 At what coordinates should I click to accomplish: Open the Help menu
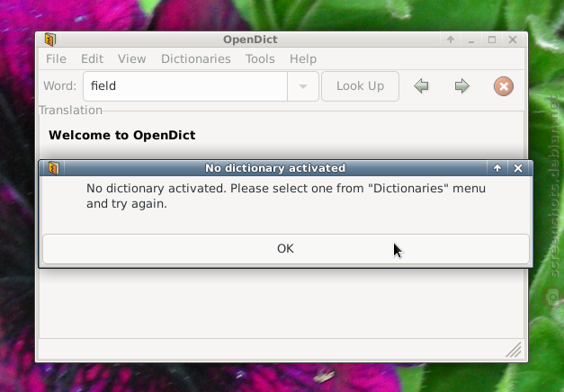(x=303, y=58)
